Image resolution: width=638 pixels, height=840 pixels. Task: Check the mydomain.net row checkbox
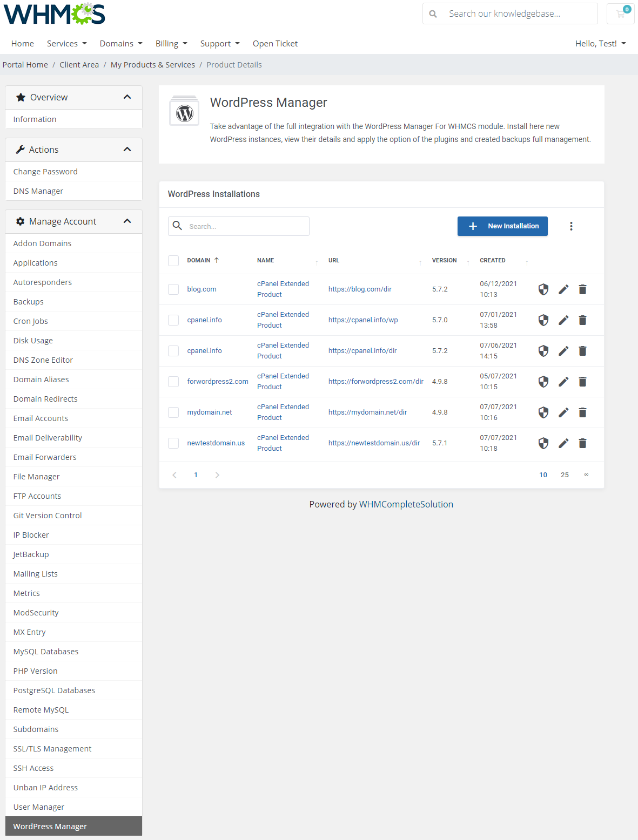(x=173, y=412)
